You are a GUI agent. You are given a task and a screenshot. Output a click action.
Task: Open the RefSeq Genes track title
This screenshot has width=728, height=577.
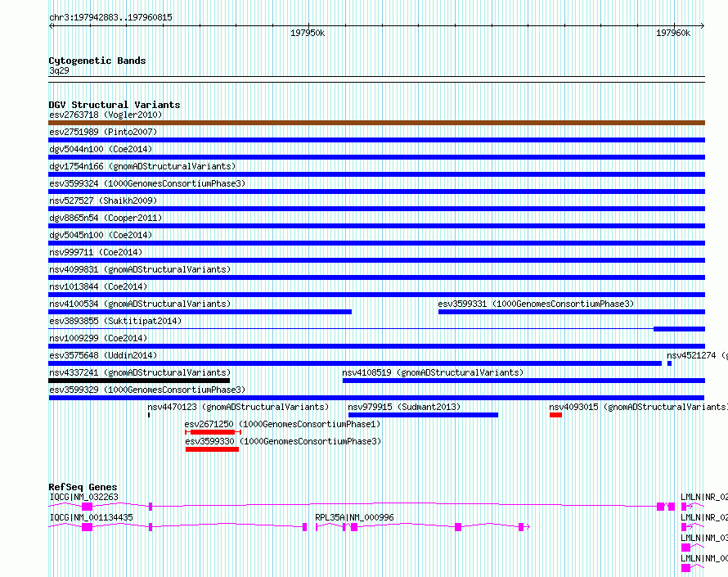click(x=83, y=487)
